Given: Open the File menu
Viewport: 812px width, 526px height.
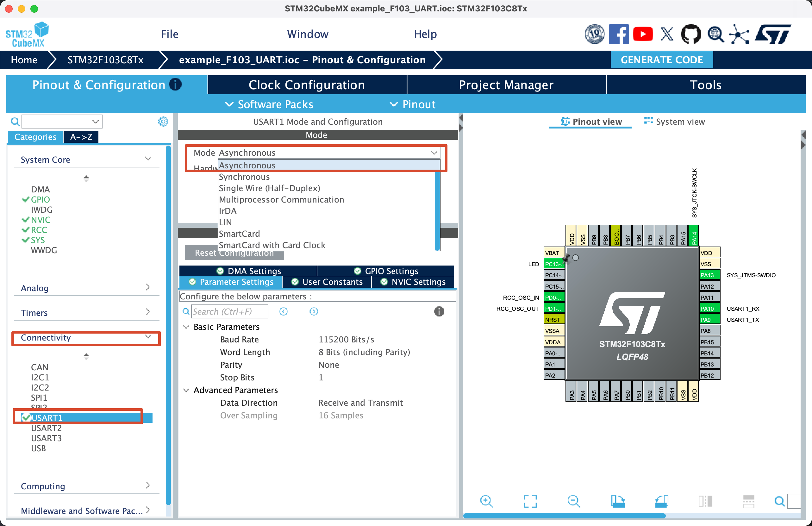Looking at the screenshot, I should (x=170, y=34).
